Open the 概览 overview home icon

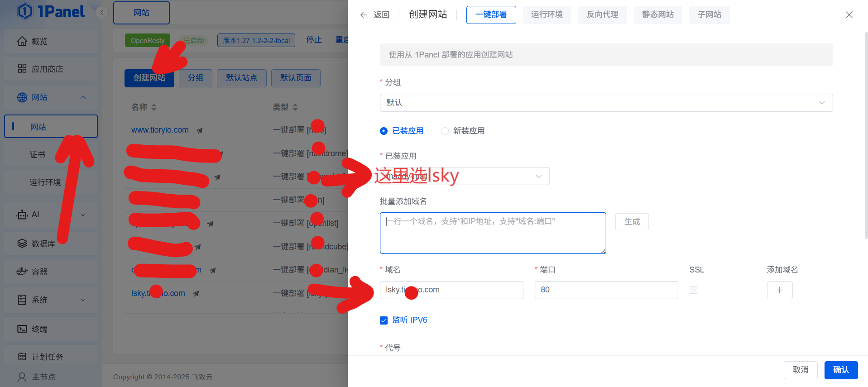point(22,41)
